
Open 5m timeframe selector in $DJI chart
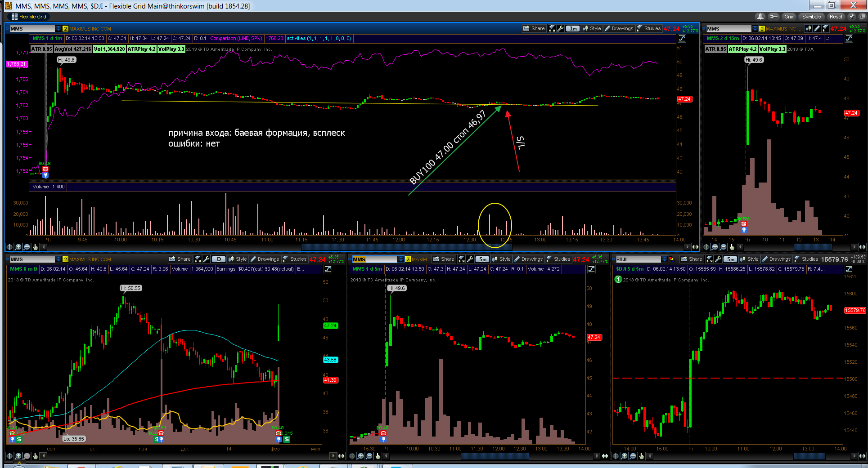coord(730,259)
